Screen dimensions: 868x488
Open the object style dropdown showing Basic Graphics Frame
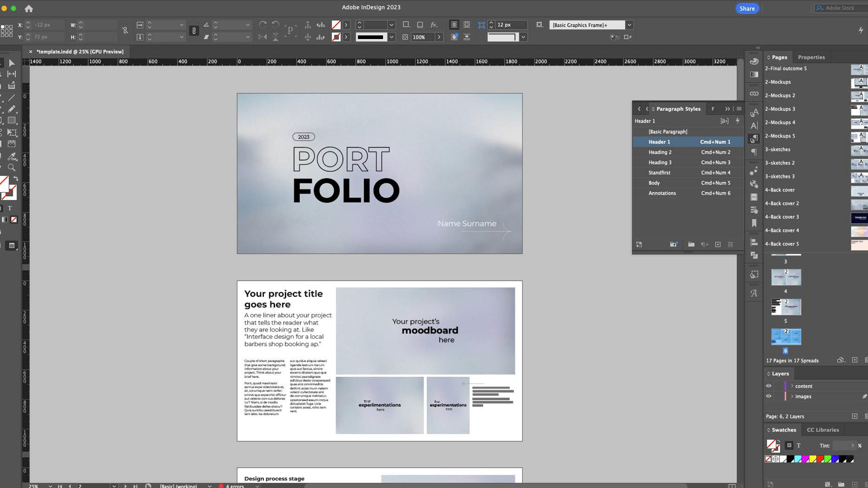(629, 25)
